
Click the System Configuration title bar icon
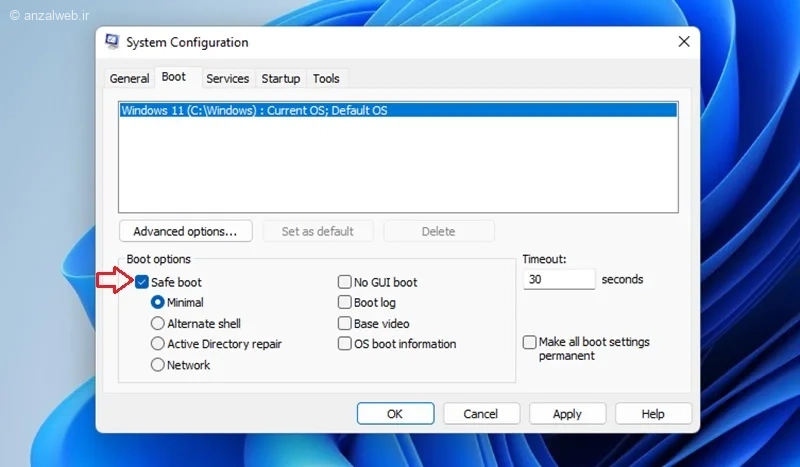click(112, 41)
